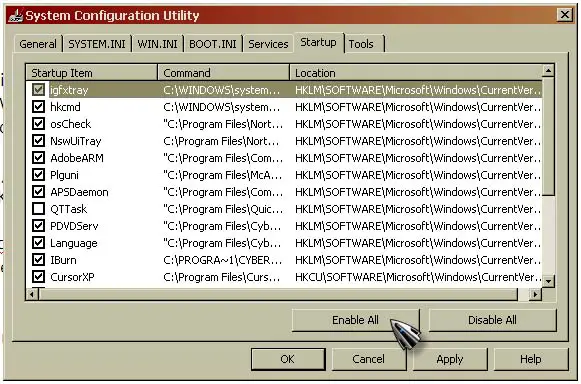Image resolution: width=581 pixels, height=384 pixels.
Task: Click the "C:\Program Files\Quic... command cell
Action: (223, 209)
